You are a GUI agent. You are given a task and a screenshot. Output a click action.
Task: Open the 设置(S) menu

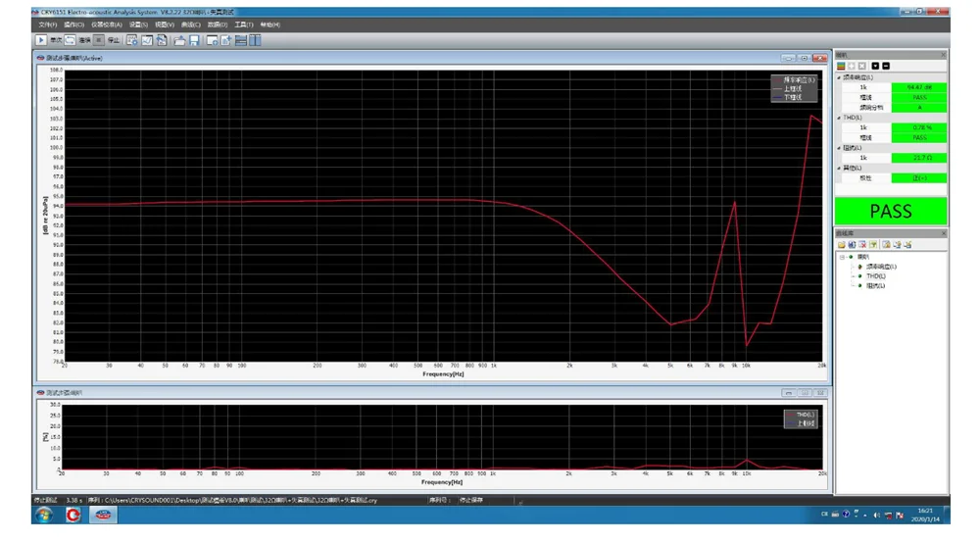138,25
